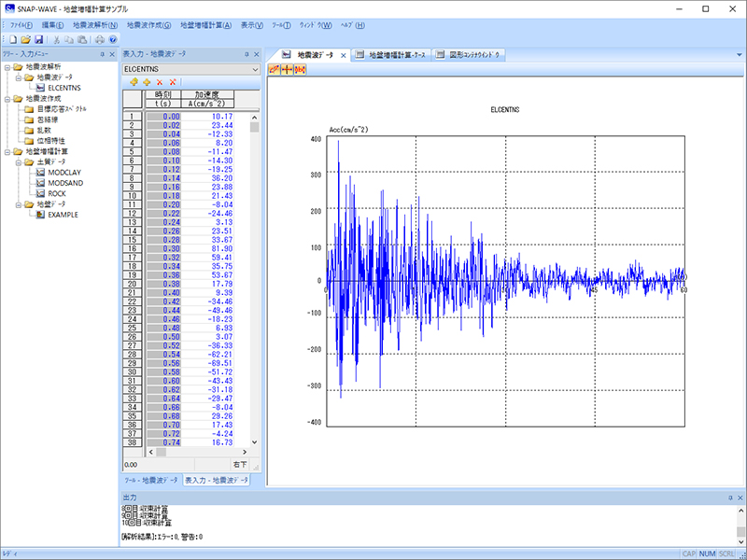
Task: Click the table's vertical scrollbar down arrow
Action: 255,442
